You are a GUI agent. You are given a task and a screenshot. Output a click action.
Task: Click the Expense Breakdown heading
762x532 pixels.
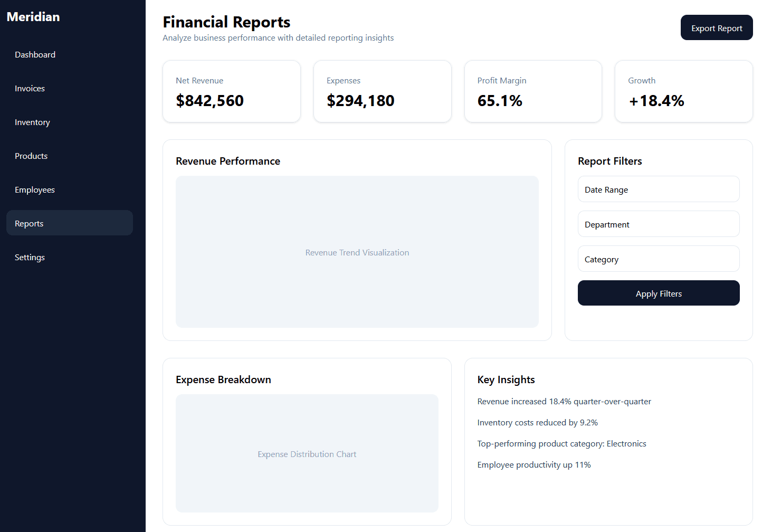tap(223, 379)
